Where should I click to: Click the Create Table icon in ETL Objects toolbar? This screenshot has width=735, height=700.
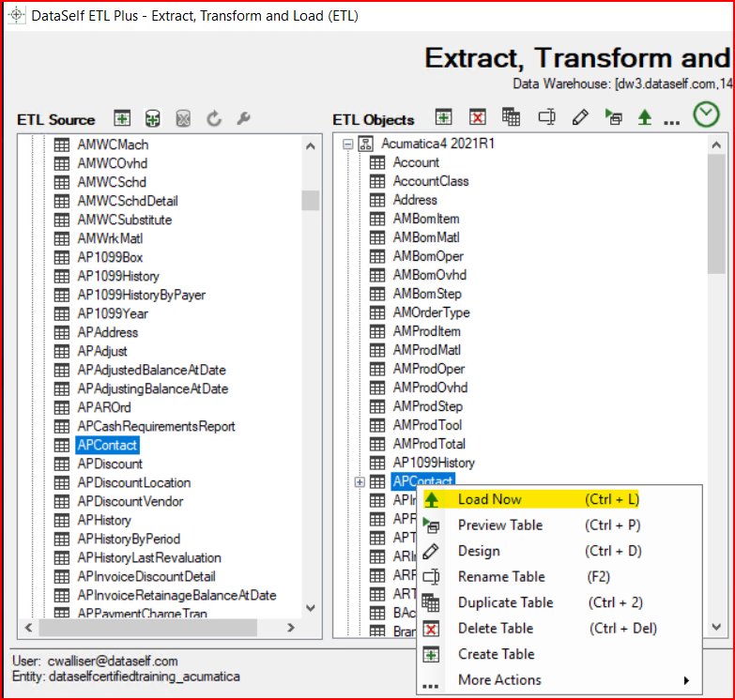[444, 117]
